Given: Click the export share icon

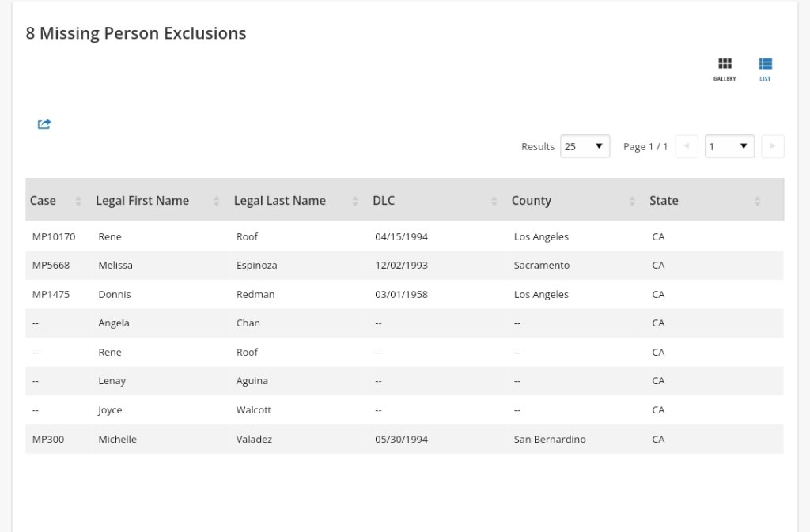Looking at the screenshot, I should 44,124.
